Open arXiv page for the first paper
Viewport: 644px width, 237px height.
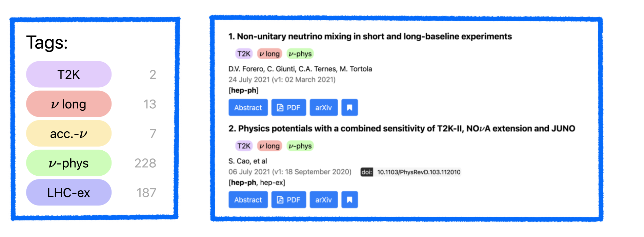(324, 108)
